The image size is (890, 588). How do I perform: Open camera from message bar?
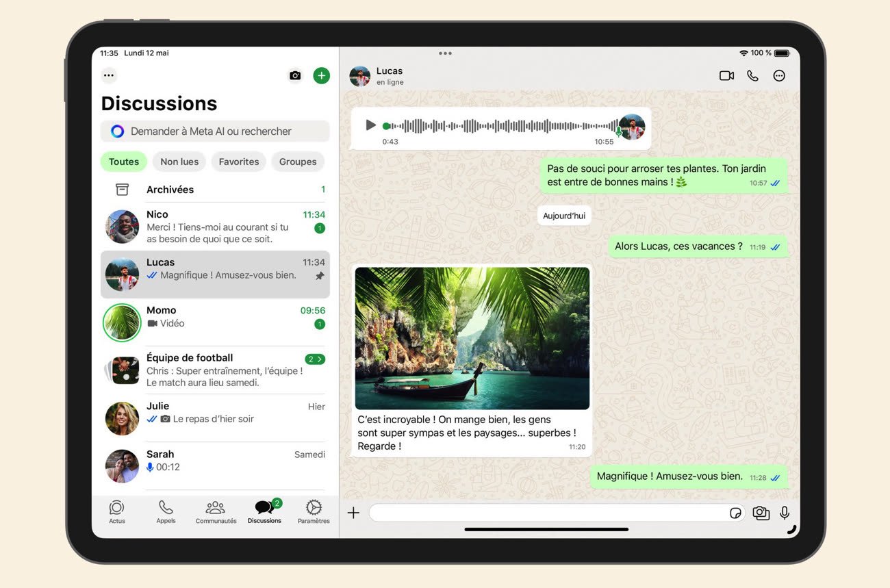coord(761,513)
